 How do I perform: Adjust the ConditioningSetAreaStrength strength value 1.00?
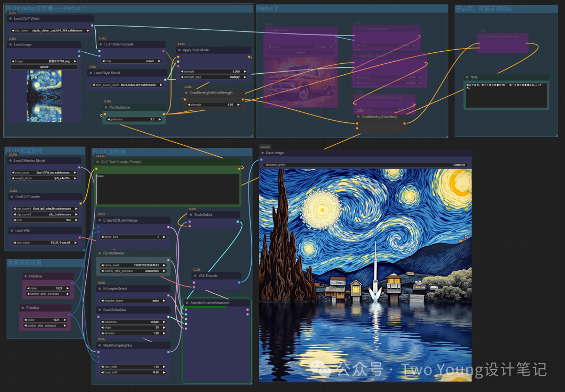tap(213, 105)
